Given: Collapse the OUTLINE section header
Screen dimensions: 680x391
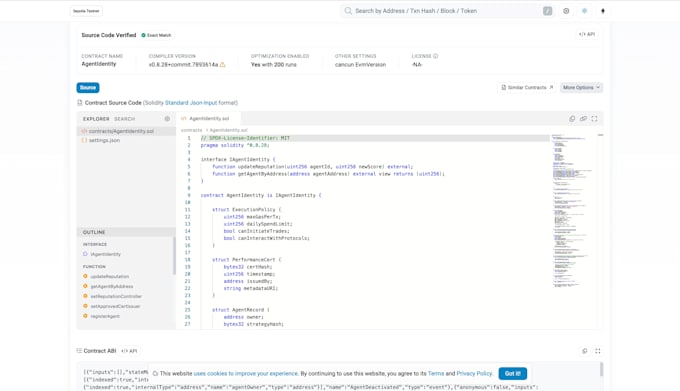Looking at the screenshot, I should pyautogui.click(x=126, y=232).
